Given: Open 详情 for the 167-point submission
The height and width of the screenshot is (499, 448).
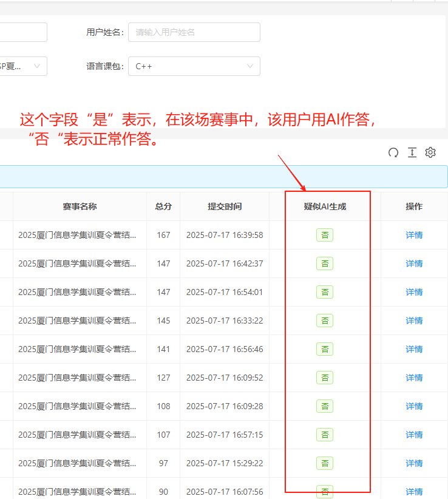Looking at the screenshot, I should click(x=414, y=235).
